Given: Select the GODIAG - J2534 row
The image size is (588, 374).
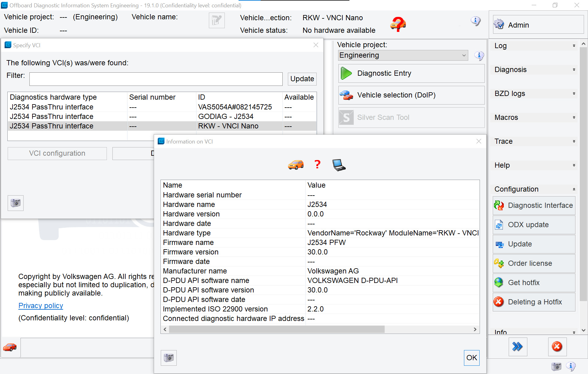Looking at the screenshot, I should tap(162, 116).
